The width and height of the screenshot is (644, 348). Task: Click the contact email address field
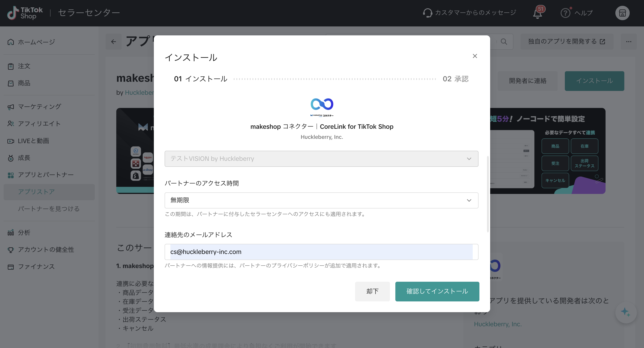[321, 252]
